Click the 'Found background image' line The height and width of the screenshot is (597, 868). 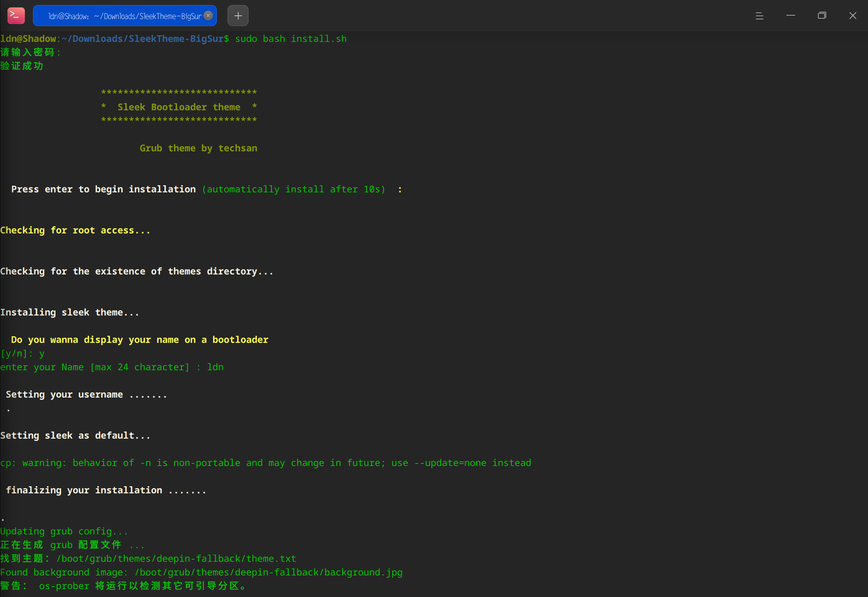click(201, 573)
